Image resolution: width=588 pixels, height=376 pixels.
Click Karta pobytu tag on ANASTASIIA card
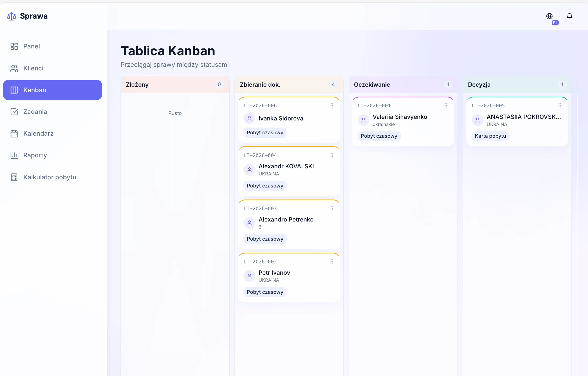coord(490,136)
